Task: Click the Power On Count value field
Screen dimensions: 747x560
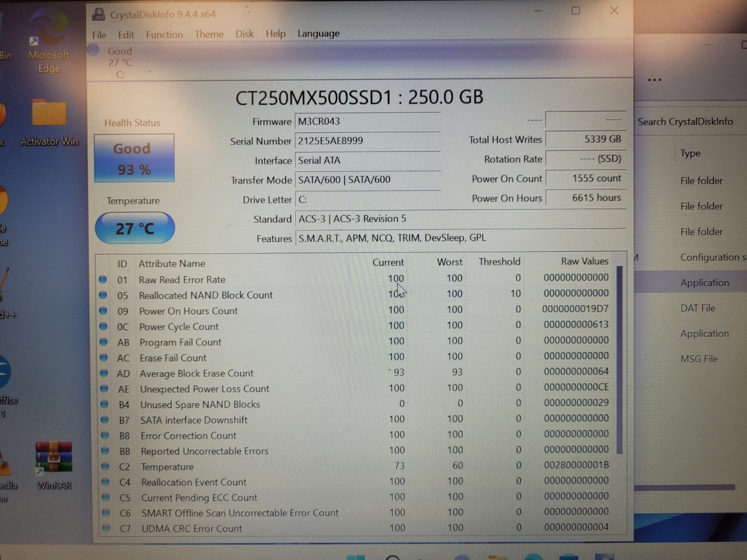Action: pyautogui.click(x=585, y=178)
